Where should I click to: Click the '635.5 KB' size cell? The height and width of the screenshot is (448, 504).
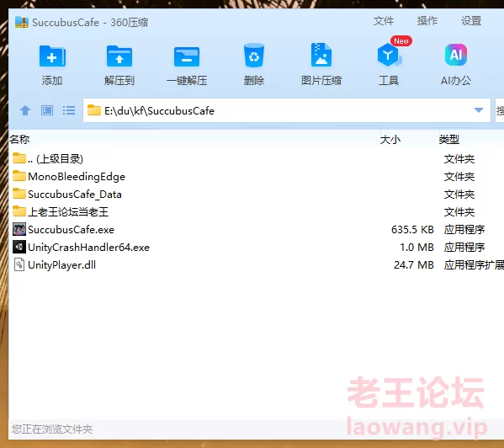412,230
